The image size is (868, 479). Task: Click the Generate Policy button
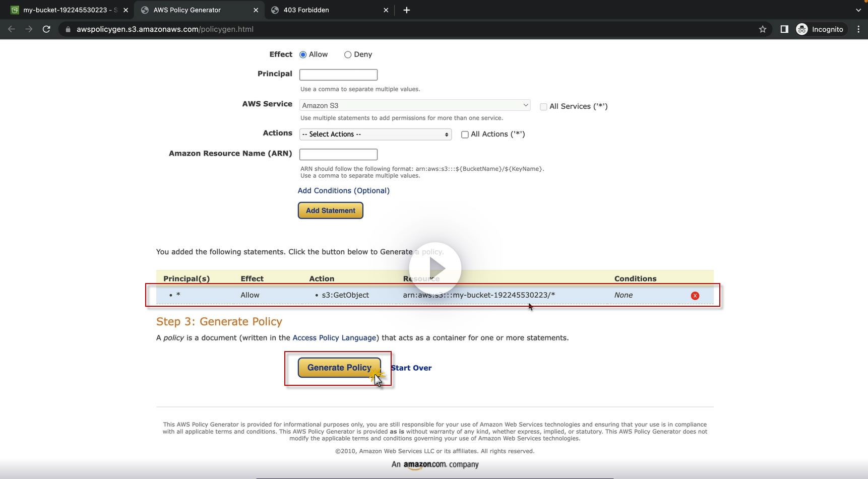click(x=339, y=368)
